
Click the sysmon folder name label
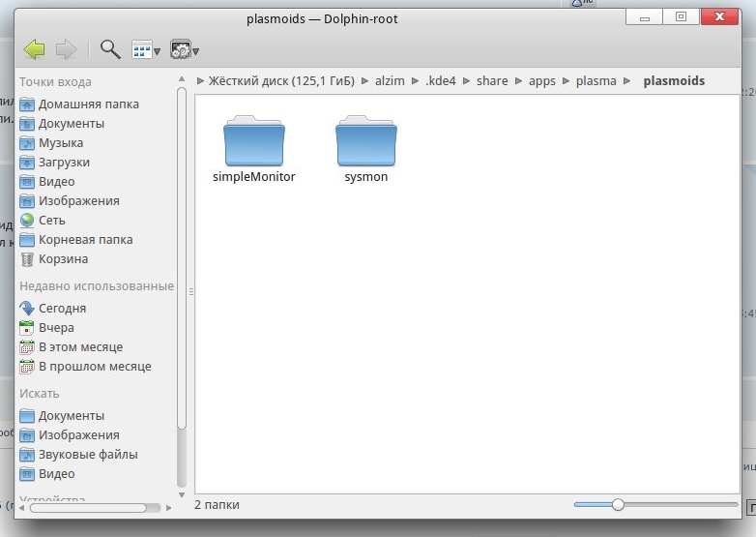point(366,177)
